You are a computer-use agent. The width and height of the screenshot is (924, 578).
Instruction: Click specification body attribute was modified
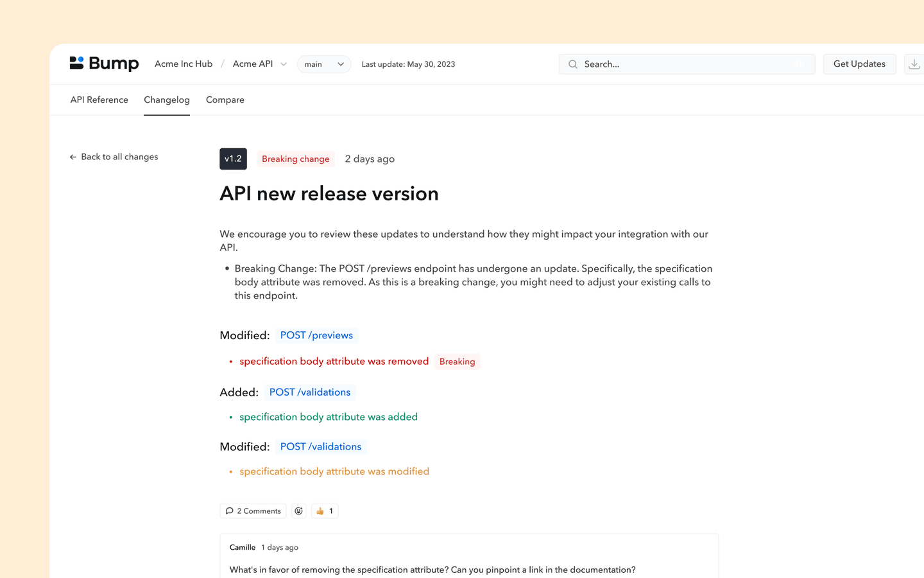tap(334, 471)
